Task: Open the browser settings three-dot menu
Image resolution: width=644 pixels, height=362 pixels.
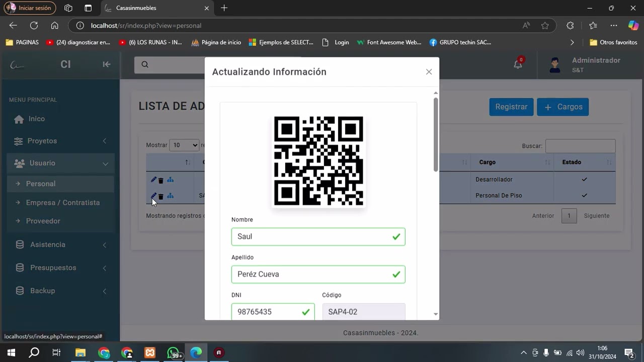Action: (x=613, y=26)
